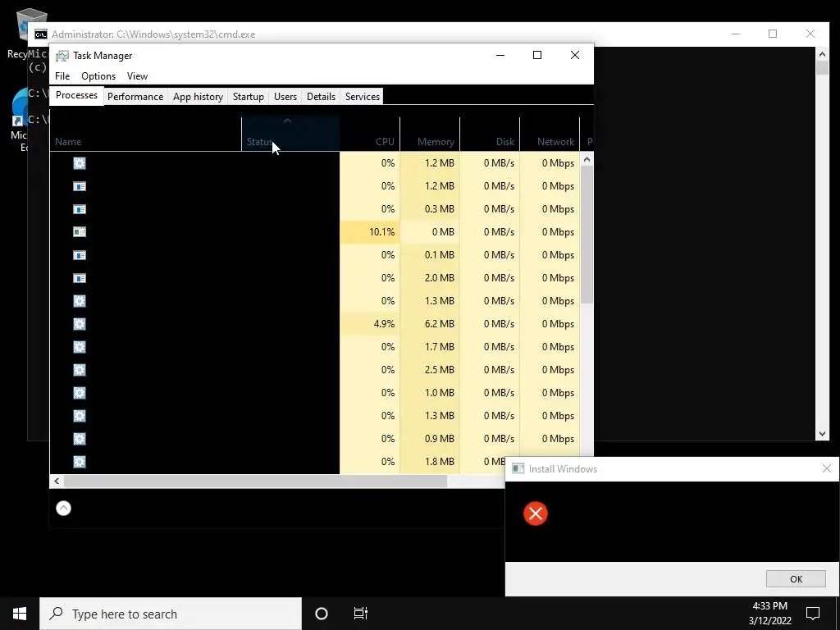The height and width of the screenshot is (630, 840).
Task: Sort processes by the Memory column
Action: (x=430, y=134)
